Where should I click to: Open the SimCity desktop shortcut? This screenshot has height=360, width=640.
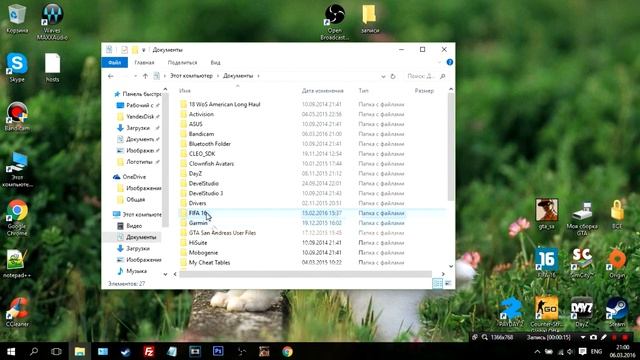[582, 263]
